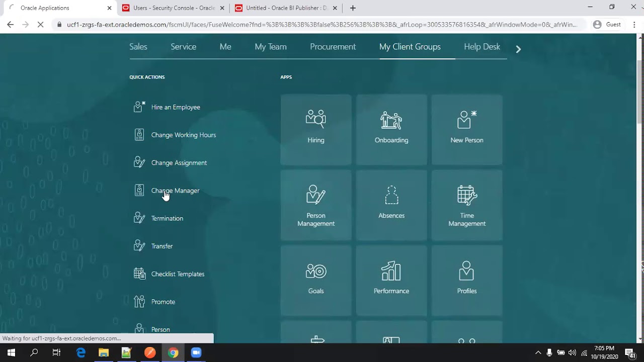
Task: Close the Security Console browser tab
Action: pyautogui.click(x=222, y=8)
